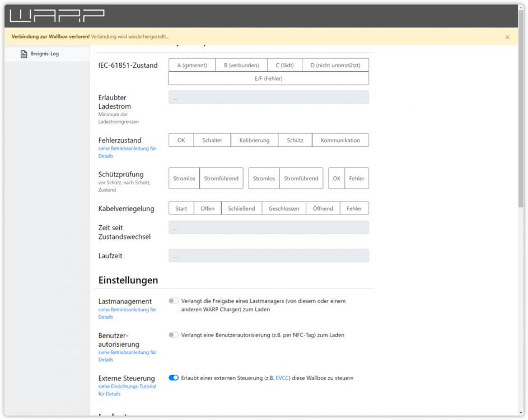The height and width of the screenshot is (420, 528).
Task: Select 'Kalibrierung' in the Fehlerzustand row
Action: [254, 139]
